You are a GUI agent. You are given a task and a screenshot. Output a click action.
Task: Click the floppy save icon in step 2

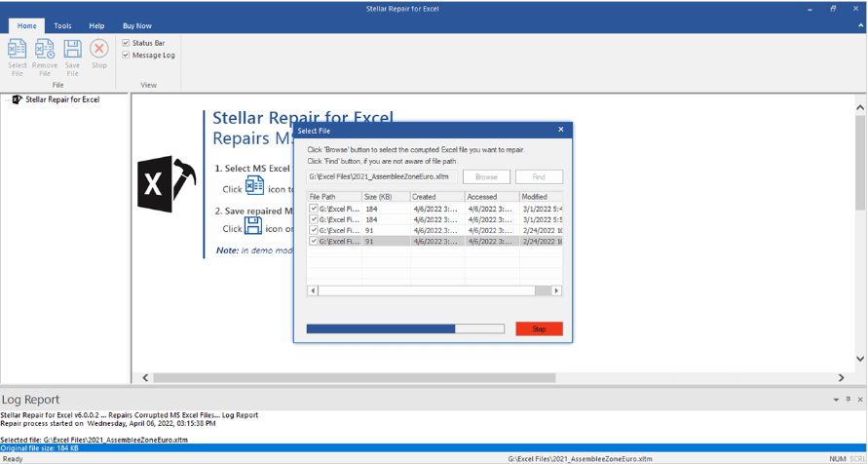click(253, 225)
